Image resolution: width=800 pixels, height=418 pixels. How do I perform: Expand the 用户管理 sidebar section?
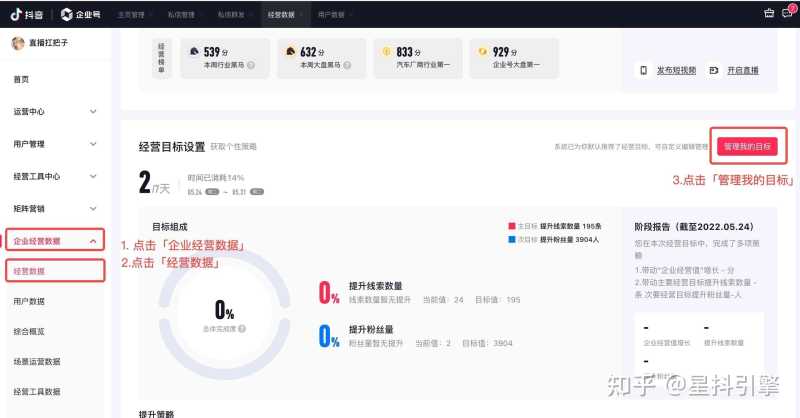tap(93, 144)
